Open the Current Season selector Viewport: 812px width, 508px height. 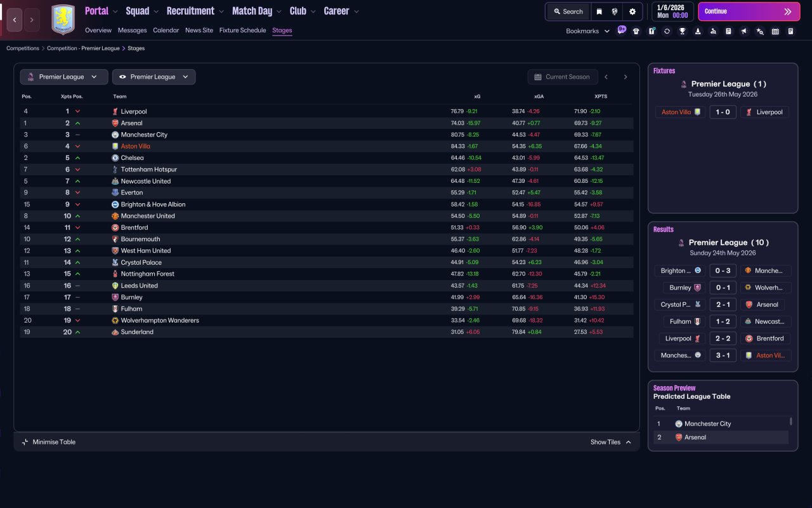pos(563,77)
